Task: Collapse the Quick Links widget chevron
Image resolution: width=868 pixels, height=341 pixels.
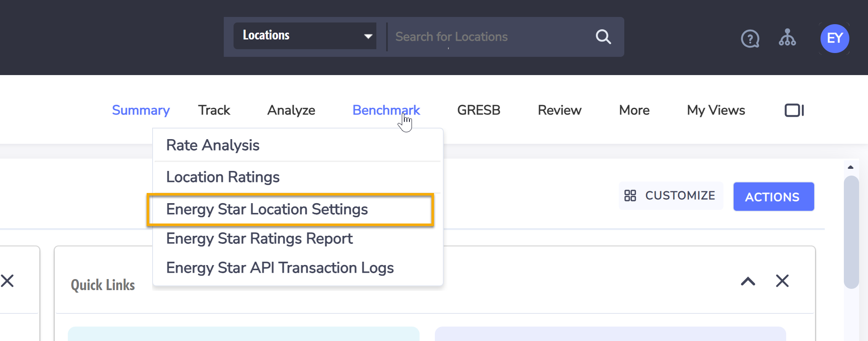Action: [748, 281]
